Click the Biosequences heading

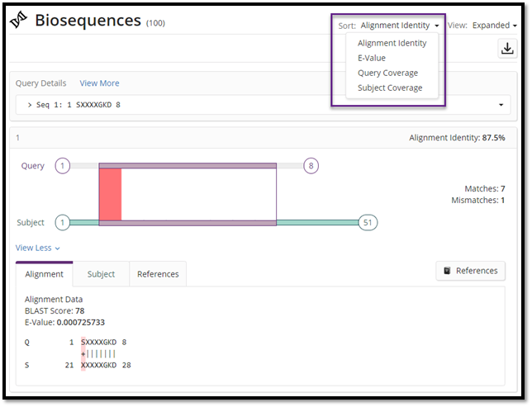point(88,21)
